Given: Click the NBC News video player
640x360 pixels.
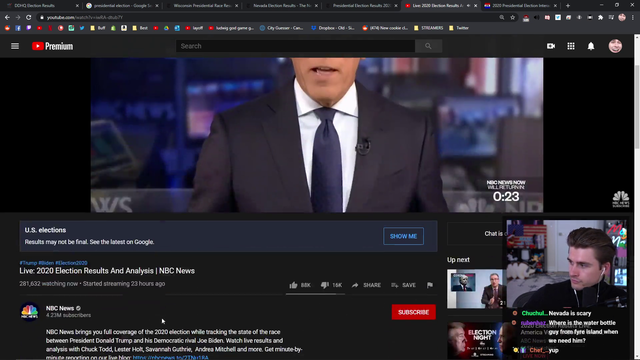Looking at the screenshot, I should [317, 135].
